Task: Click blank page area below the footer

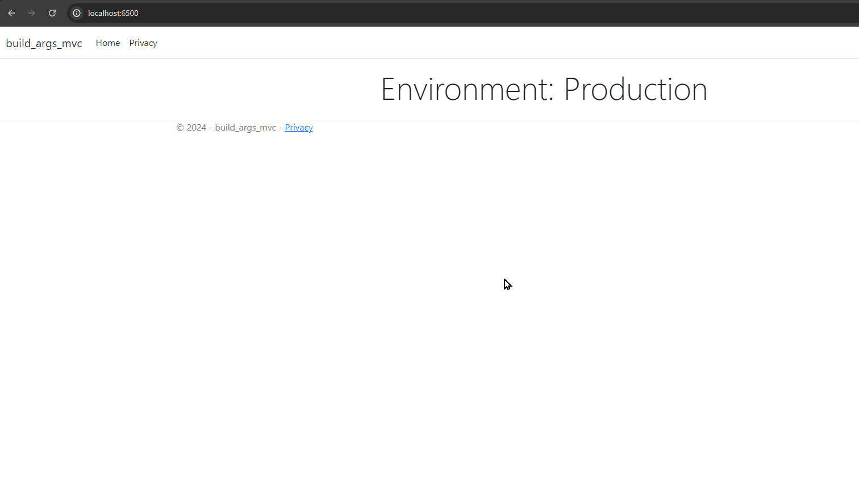Action: 398,341
